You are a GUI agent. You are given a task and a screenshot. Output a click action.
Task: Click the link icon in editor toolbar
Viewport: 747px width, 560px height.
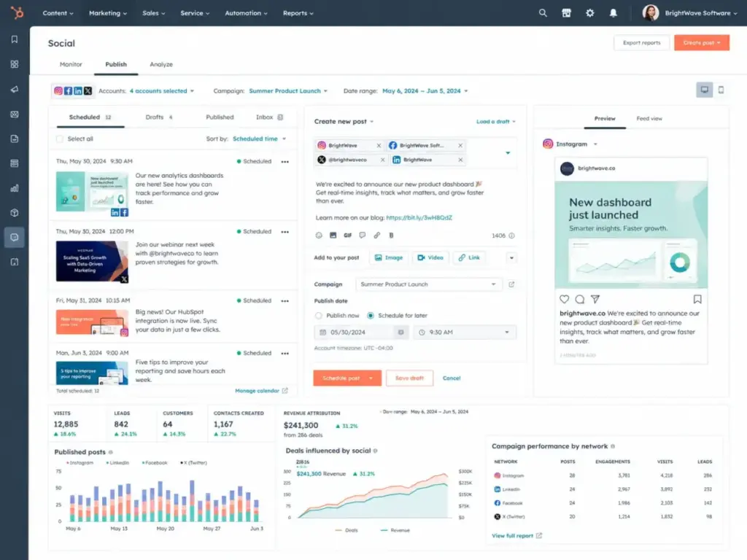(377, 236)
